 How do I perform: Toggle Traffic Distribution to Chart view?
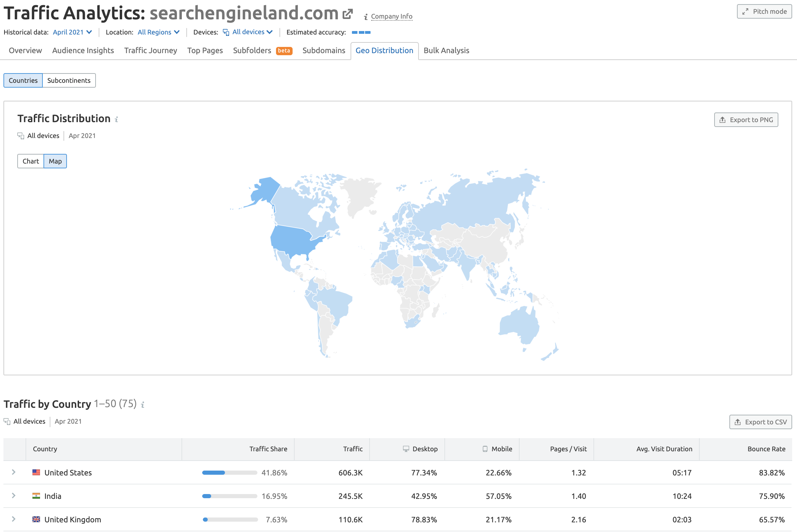31,161
